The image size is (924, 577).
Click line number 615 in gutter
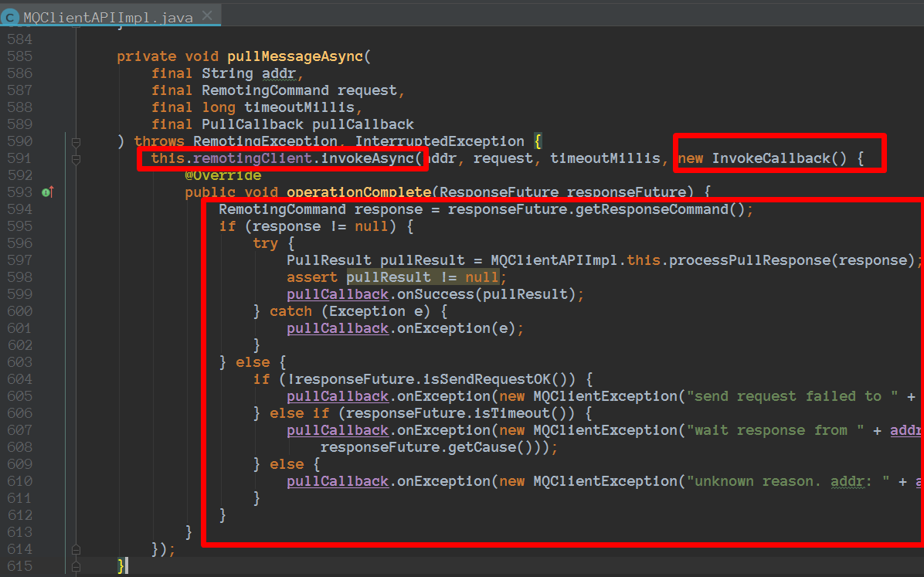coord(20,566)
